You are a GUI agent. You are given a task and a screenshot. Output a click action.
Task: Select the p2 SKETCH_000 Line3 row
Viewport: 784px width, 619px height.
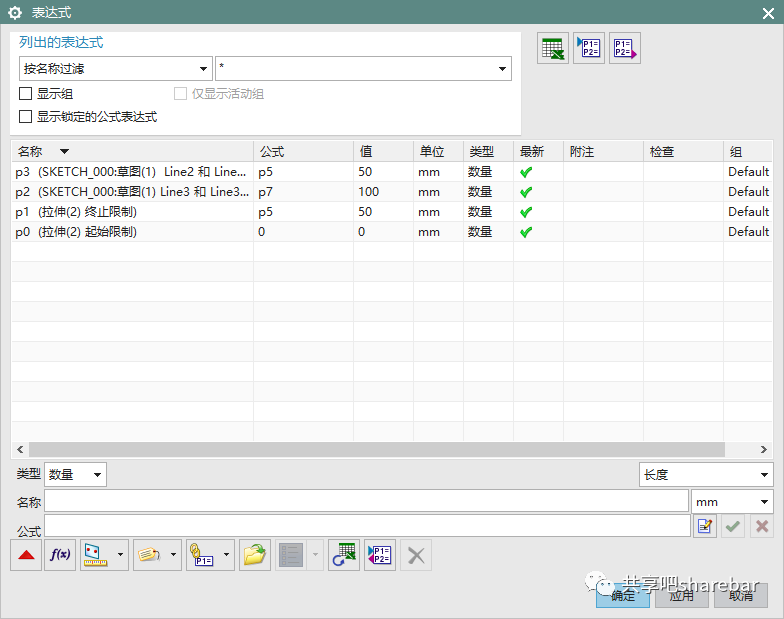pyautogui.click(x=392, y=192)
